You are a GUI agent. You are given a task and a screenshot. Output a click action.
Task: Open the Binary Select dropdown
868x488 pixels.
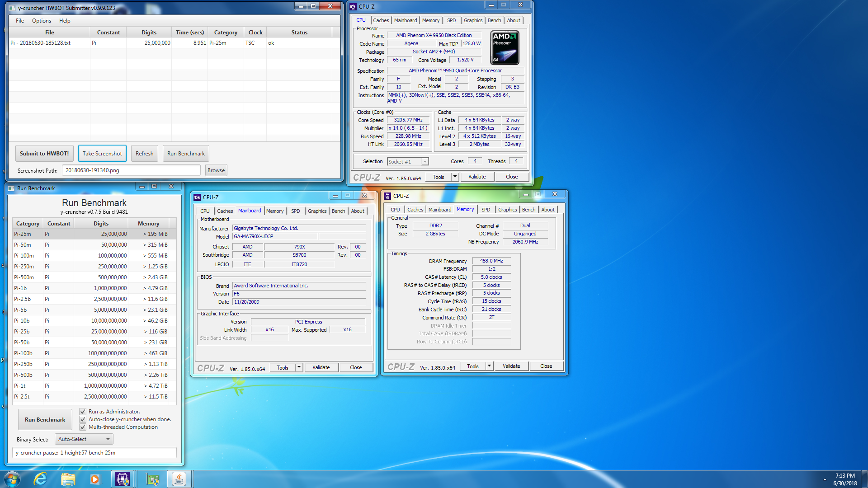coord(84,439)
